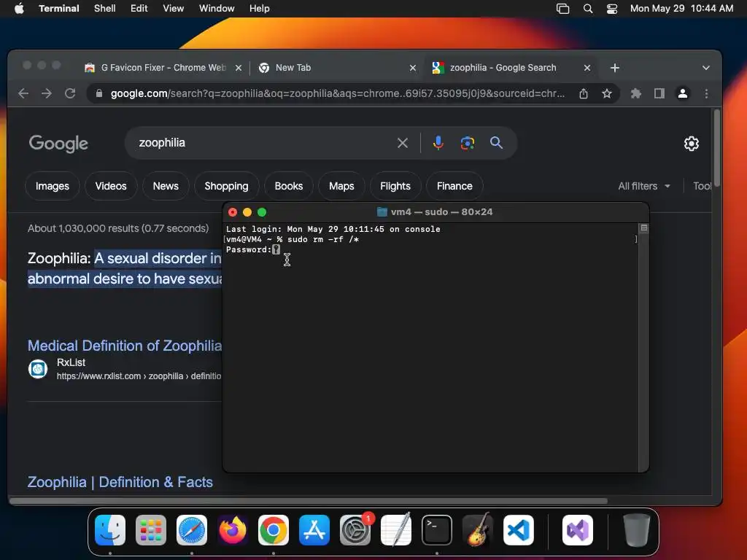Toggle the Chrome side panel
The width and height of the screenshot is (747, 560).
659,93
